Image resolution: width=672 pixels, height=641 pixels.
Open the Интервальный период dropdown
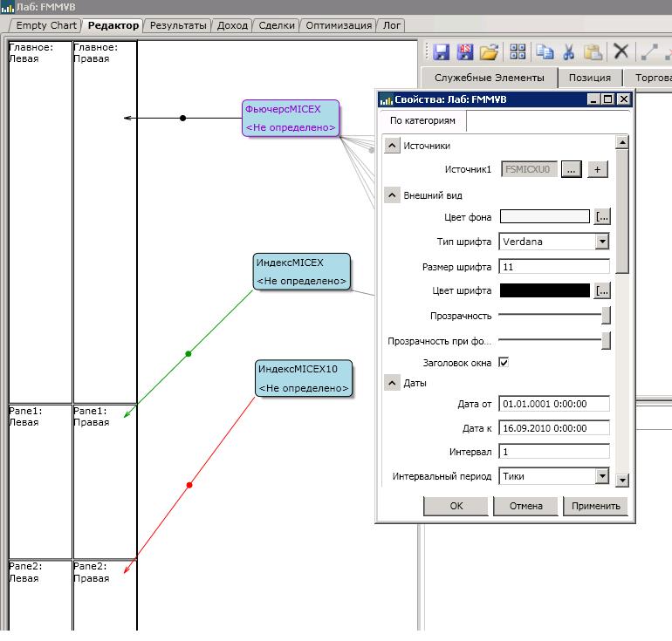click(601, 476)
